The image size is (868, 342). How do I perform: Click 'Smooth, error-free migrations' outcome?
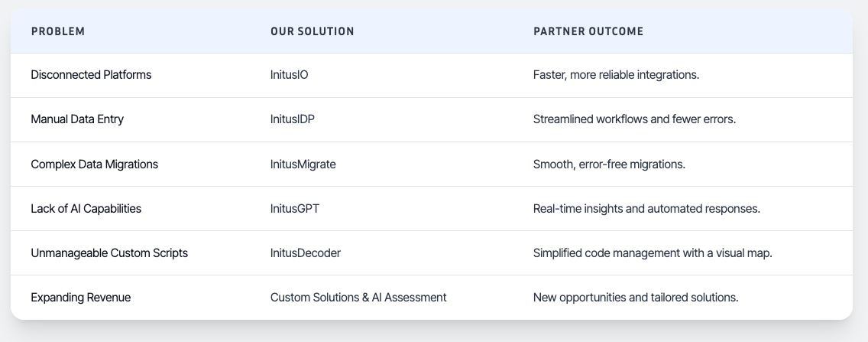coord(609,164)
